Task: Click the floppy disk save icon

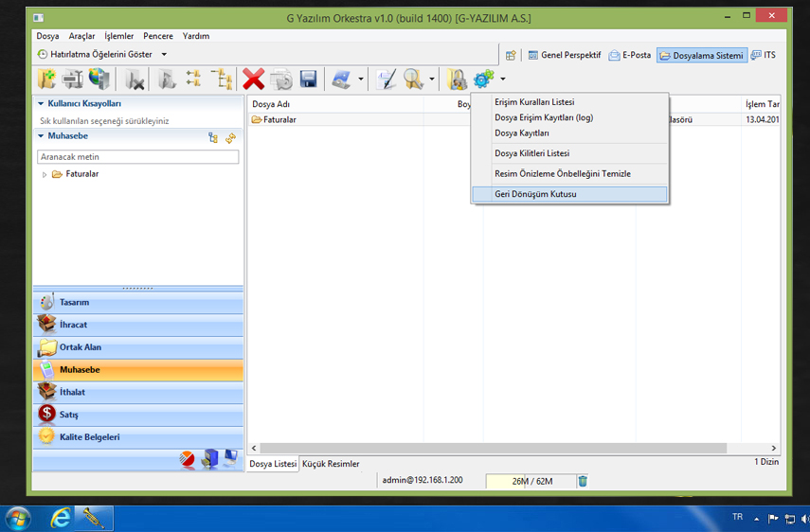Action: pyautogui.click(x=308, y=80)
